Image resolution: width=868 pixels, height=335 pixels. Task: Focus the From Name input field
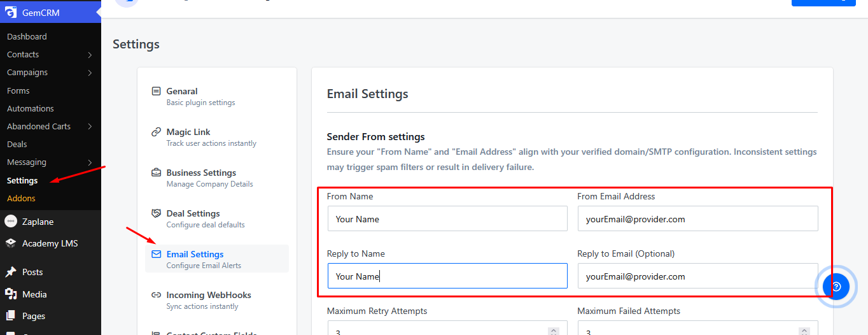click(x=447, y=218)
